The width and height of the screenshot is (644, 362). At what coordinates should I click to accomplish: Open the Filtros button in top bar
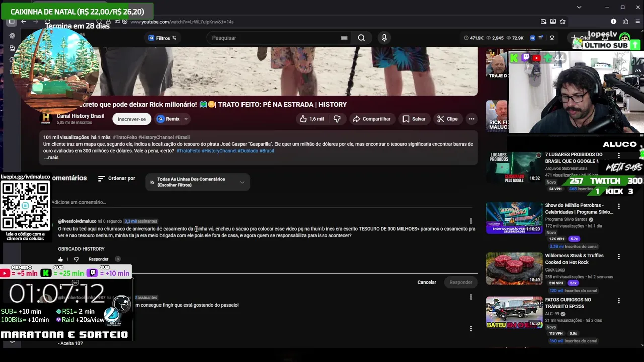click(x=162, y=38)
